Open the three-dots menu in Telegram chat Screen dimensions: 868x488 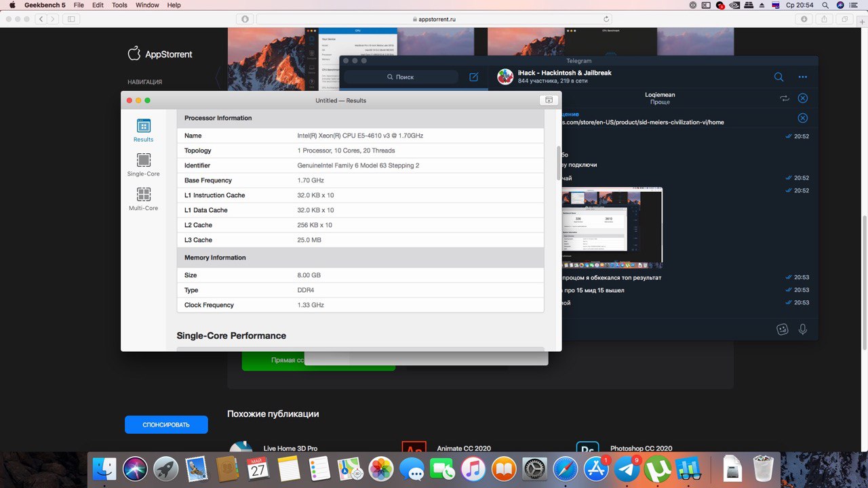(803, 77)
